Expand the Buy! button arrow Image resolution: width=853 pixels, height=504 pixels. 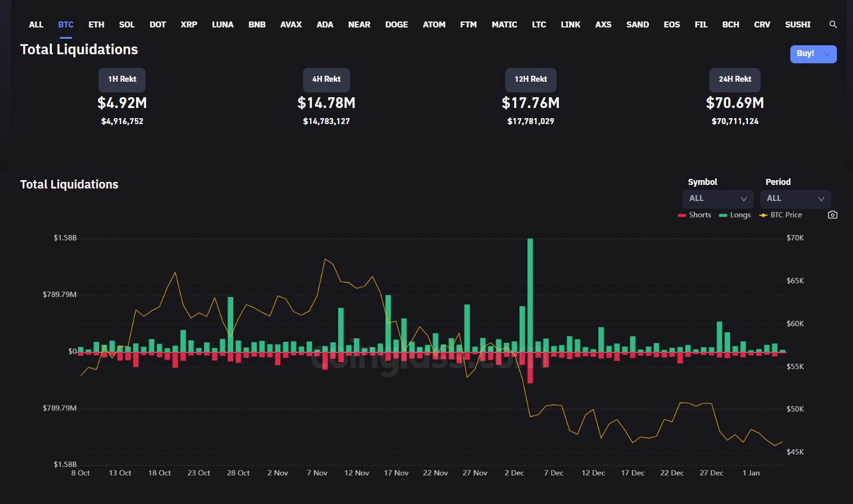pyautogui.click(x=827, y=54)
